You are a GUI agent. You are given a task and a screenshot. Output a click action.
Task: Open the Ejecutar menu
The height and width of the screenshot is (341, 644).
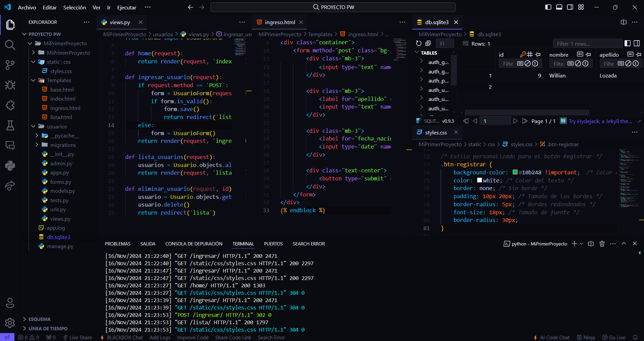127,7
